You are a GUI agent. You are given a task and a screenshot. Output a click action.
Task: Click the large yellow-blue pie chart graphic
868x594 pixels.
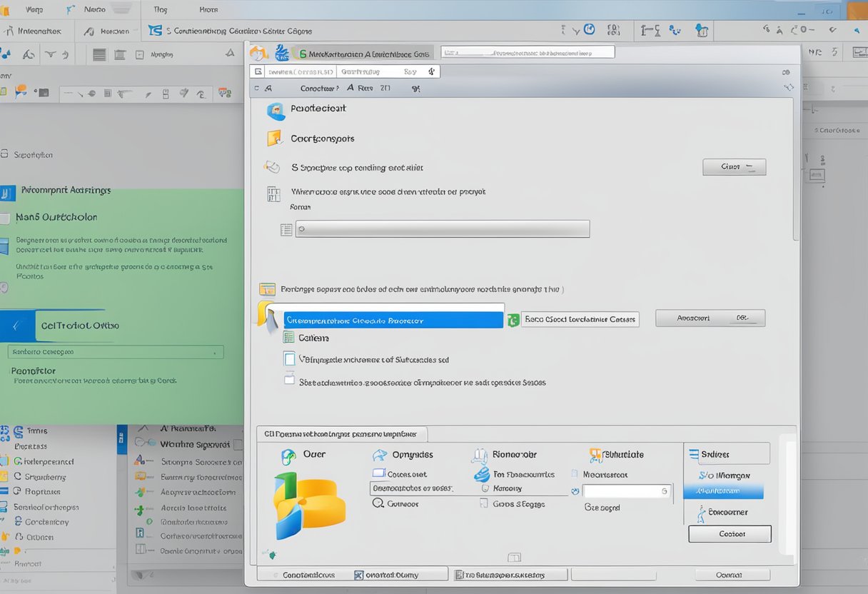pyautogui.click(x=309, y=505)
